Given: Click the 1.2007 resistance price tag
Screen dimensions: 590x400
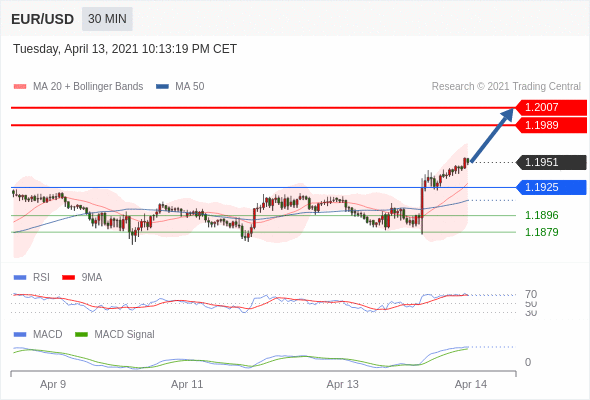Looking at the screenshot, I should point(551,107).
